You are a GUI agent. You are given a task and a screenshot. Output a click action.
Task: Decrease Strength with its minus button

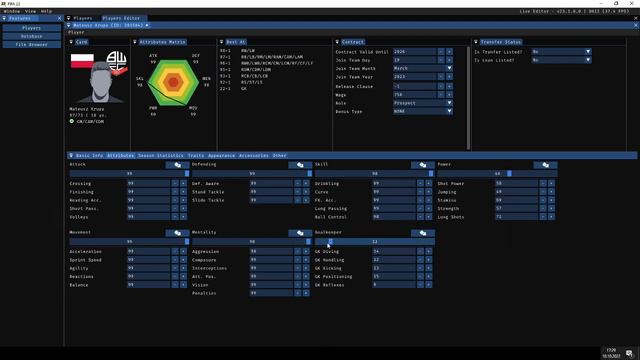tap(543, 208)
